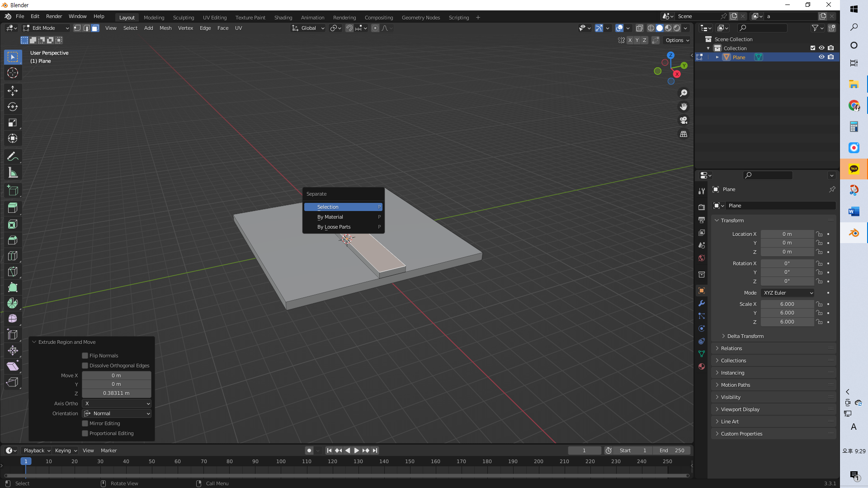Open the Modifier properties wrench tab
The height and width of the screenshot is (488, 868).
[x=702, y=303]
